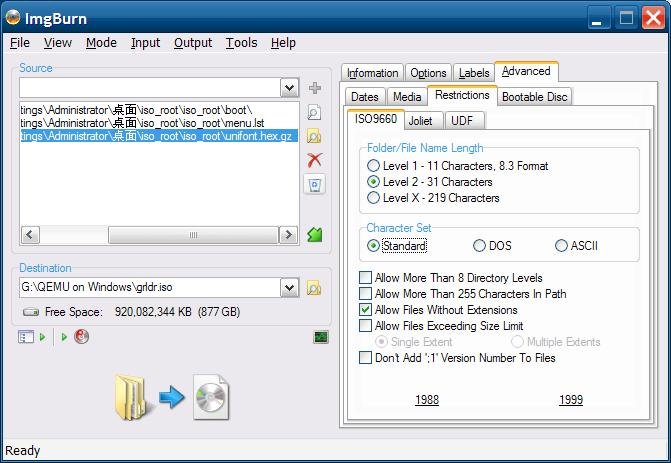Click the queue window icon
This screenshot has width=671, height=463.
click(26, 337)
